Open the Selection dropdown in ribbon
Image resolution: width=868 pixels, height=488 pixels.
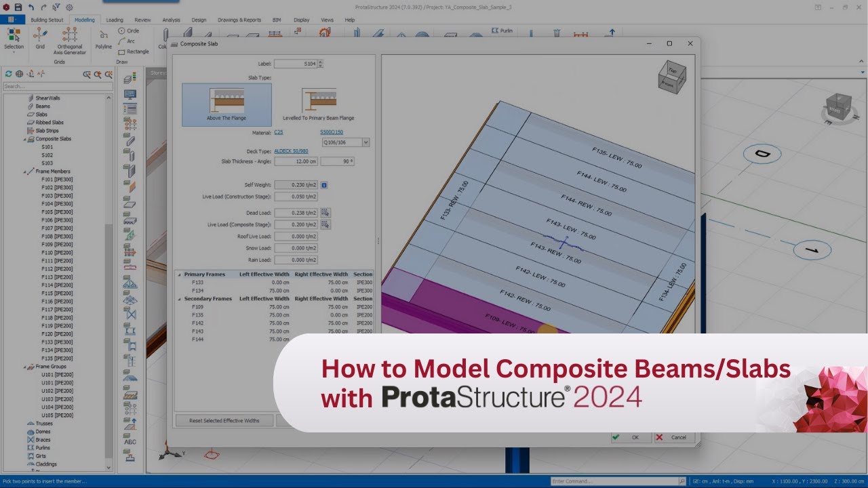[x=14, y=41]
